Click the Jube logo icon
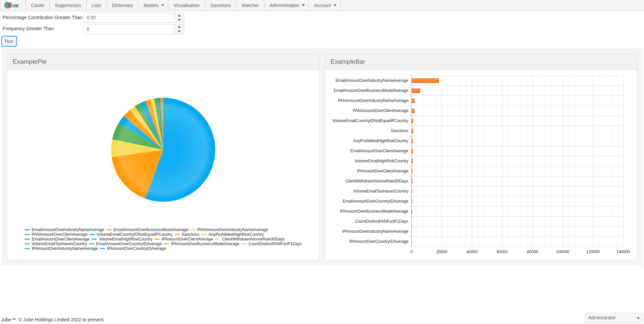The height and width of the screenshot is (324, 644). 11,5
